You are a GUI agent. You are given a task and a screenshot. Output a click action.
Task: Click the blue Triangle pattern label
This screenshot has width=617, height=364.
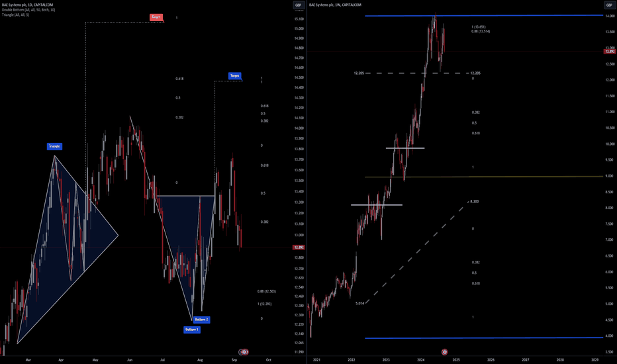[54, 146]
